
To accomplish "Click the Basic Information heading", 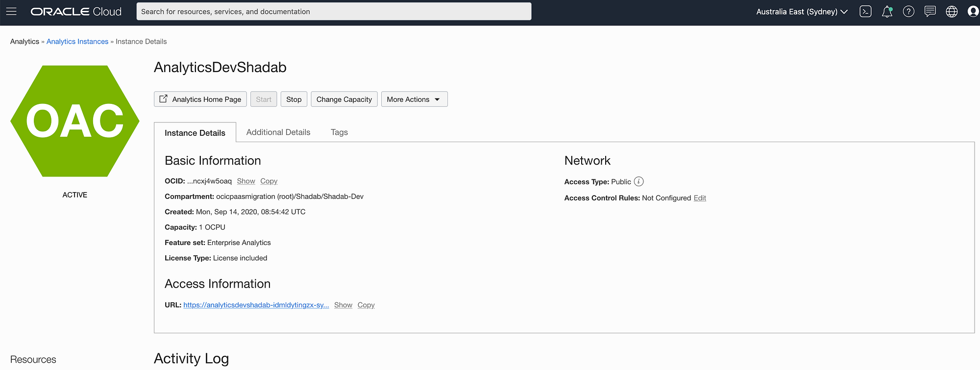I will (x=213, y=161).
